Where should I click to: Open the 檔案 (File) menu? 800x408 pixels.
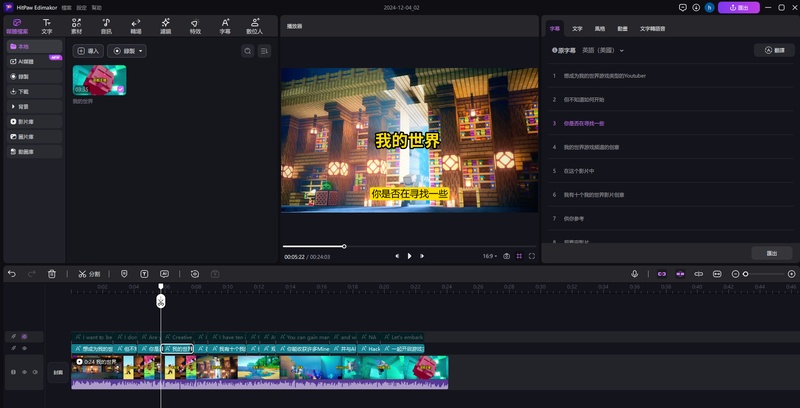[x=65, y=7]
